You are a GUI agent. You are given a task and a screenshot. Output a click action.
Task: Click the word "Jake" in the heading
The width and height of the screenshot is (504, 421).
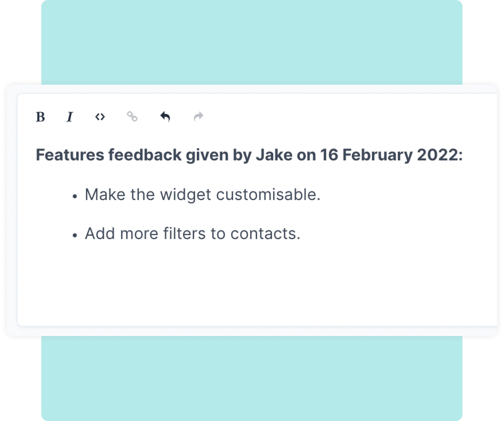tap(274, 155)
